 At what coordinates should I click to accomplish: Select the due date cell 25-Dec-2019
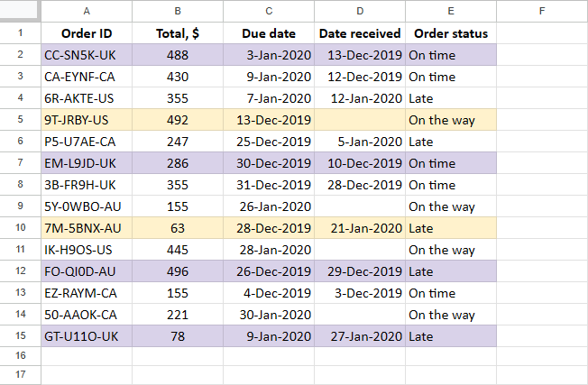click(269, 142)
